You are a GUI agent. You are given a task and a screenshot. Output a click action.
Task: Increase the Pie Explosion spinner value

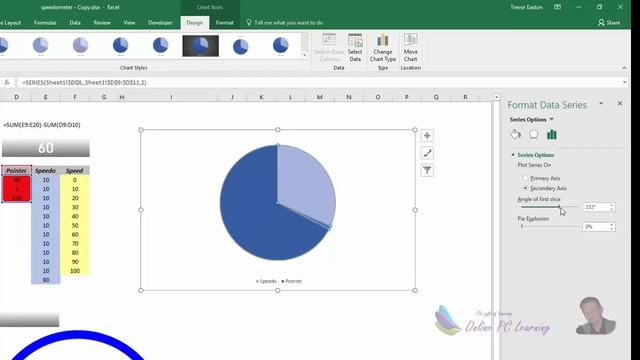tap(611, 224)
